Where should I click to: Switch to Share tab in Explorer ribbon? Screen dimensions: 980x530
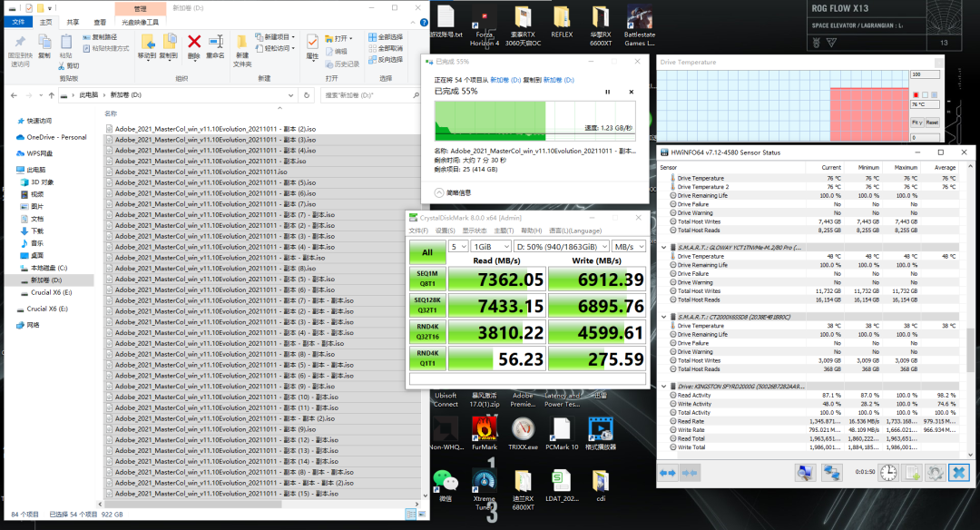click(x=73, y=22)
